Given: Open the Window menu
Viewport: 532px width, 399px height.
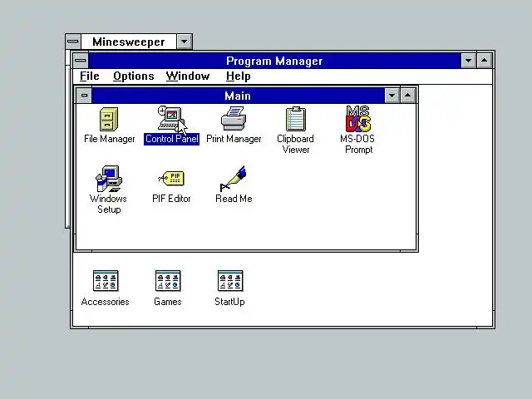Looking at the screenshot, I should click(x=188, y=76).
